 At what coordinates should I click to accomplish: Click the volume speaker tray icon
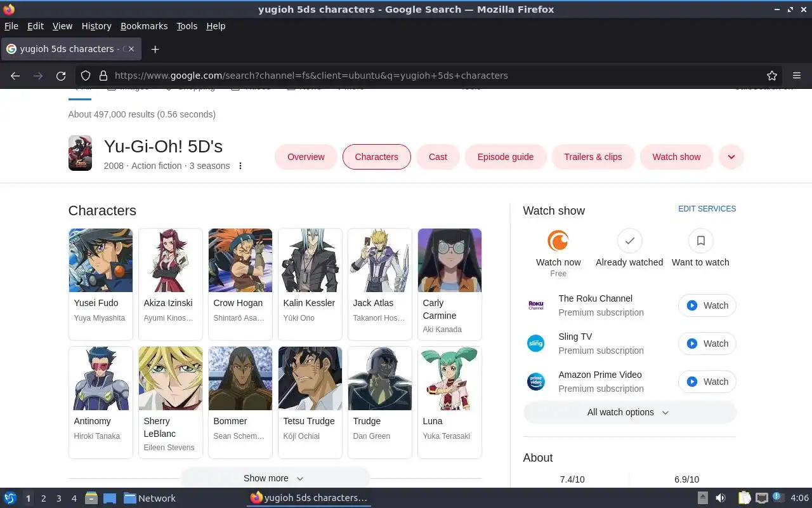click(721, 498)
